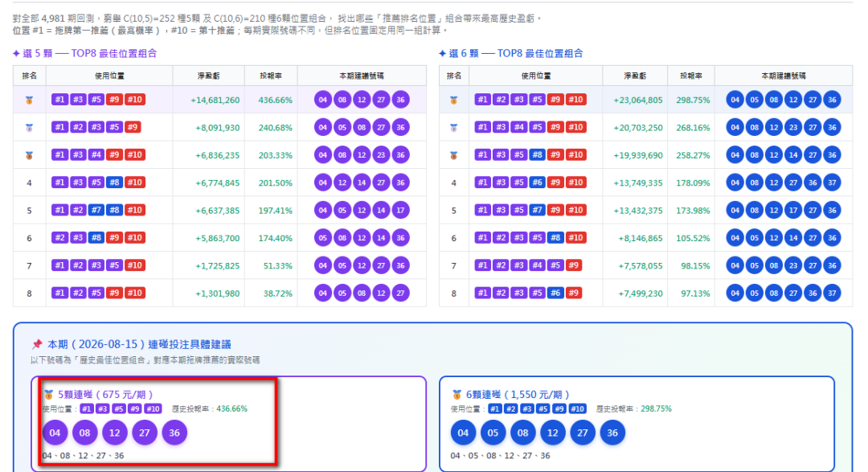The height and width of the screenshot is (472, 868).
Task: Click the 本期（2026-08-15）連碰投注具體建議 heading
Action: 139,345
